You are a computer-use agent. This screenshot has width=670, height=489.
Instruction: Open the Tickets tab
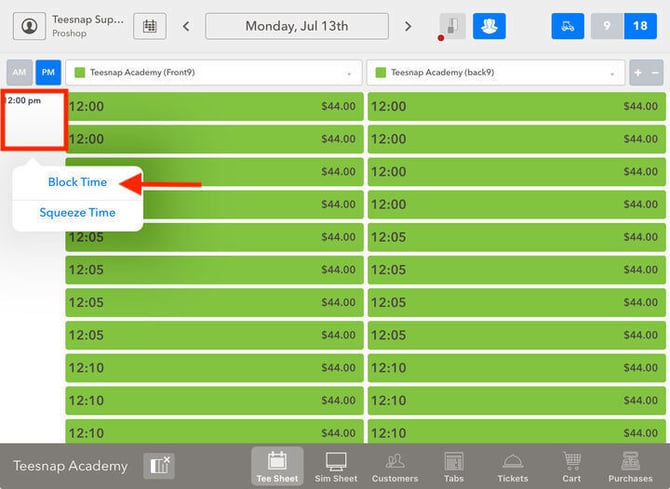point(513,466)
